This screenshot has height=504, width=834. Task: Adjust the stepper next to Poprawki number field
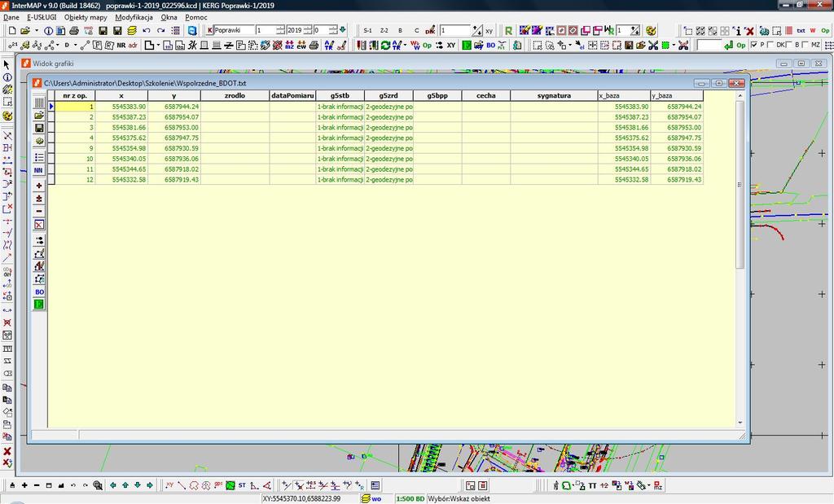click(280, 30)
